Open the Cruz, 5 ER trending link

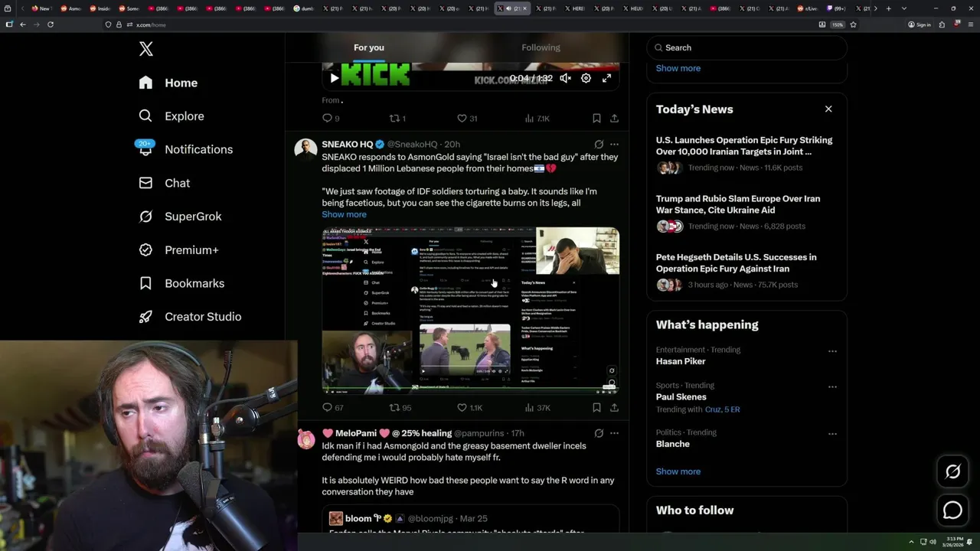722,409
